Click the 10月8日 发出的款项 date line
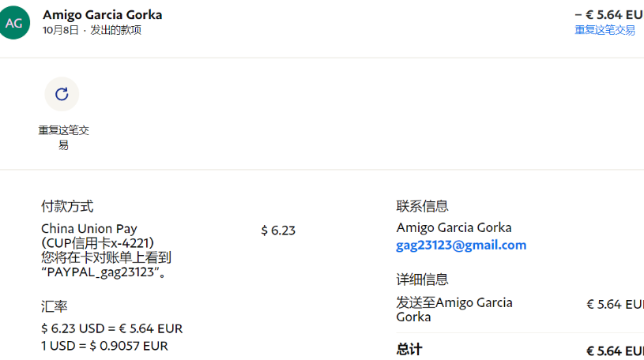The width and height of the screenshot is (644, 360). [x=92, y=30]
